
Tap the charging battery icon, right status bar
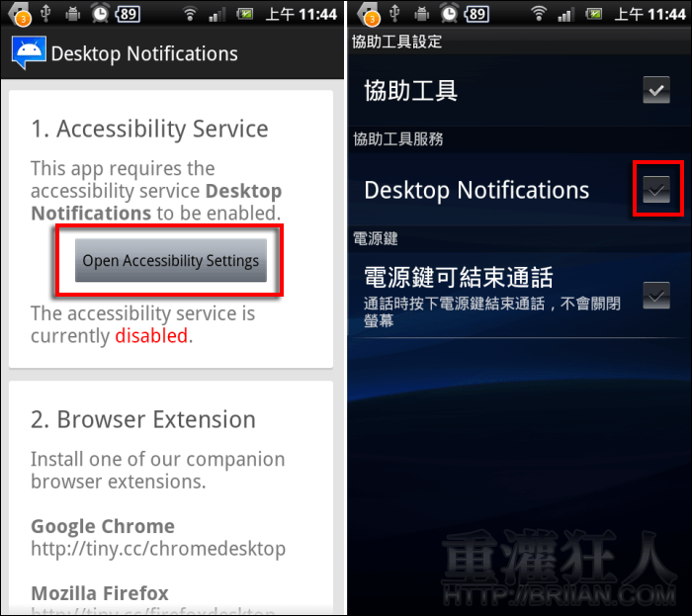[x=593, y=14]
